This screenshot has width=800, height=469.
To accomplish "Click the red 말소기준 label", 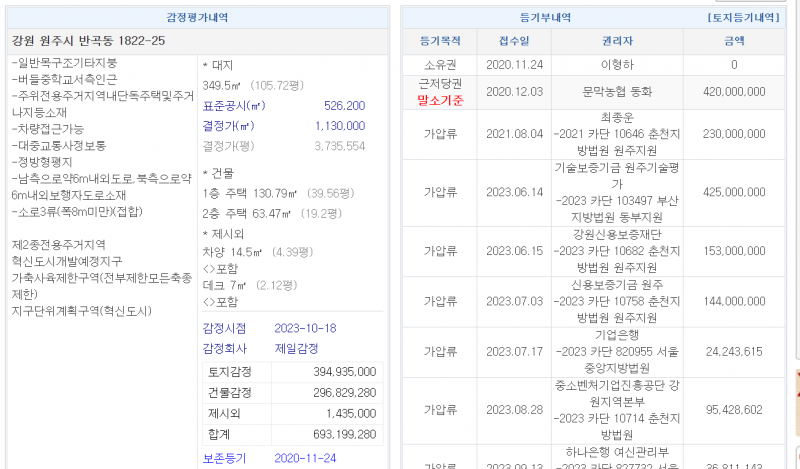I will pyautogui.click(x=441, y=99).
